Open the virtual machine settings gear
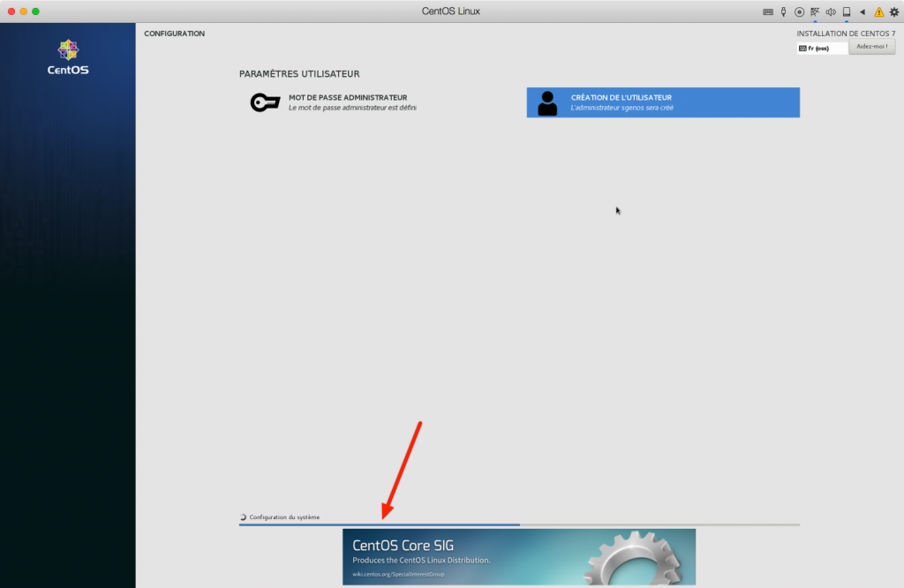This screenshot has width=904, height=588. pyautogui.click(x=893, y=11)
